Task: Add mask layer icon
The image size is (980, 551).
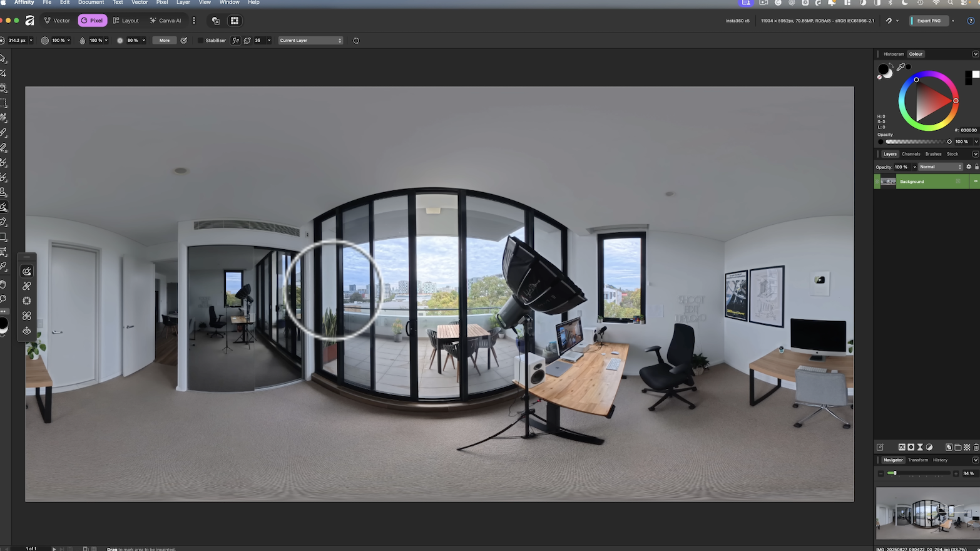Action: click(x=911, y=447)
